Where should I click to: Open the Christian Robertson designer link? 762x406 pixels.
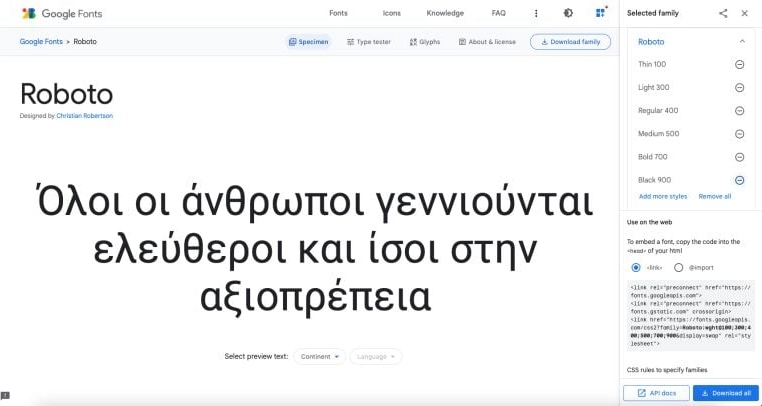coord(85,116)
